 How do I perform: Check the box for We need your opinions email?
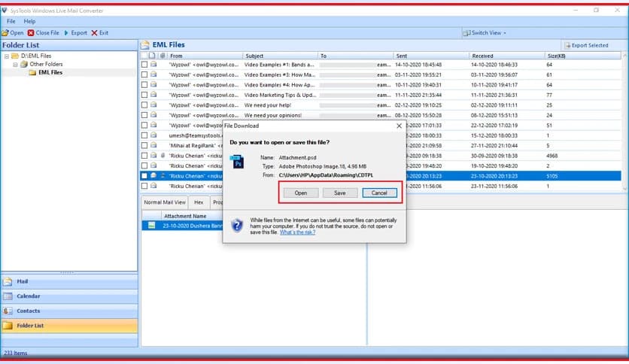[144, 115]
